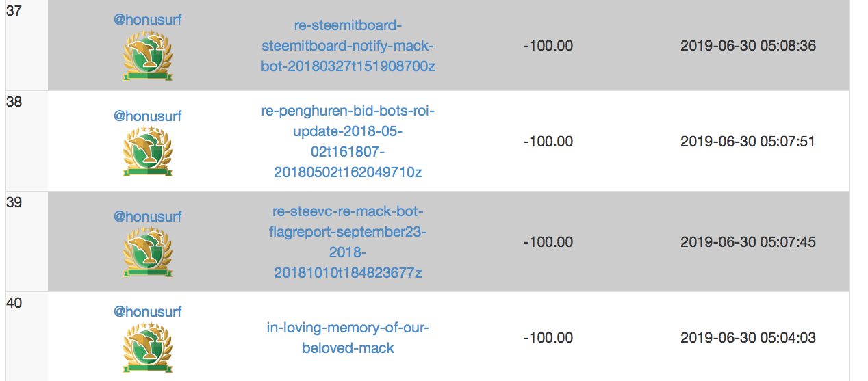Select the timestamp 2019-06-30 05:08:36
The height and width of the screenshot is (381, 868).
point(748,47)
